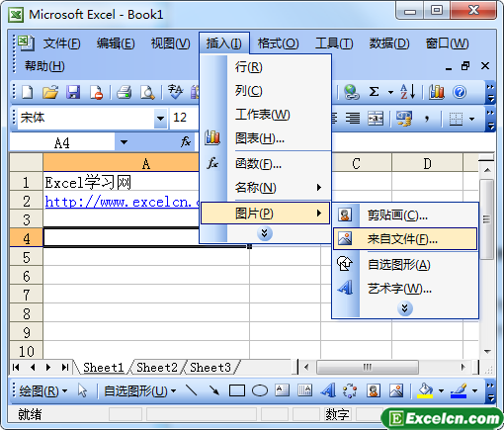This screenshot has height=430, width=504.
Task: Open the 格式(O) menu
Action: [278, 43]
